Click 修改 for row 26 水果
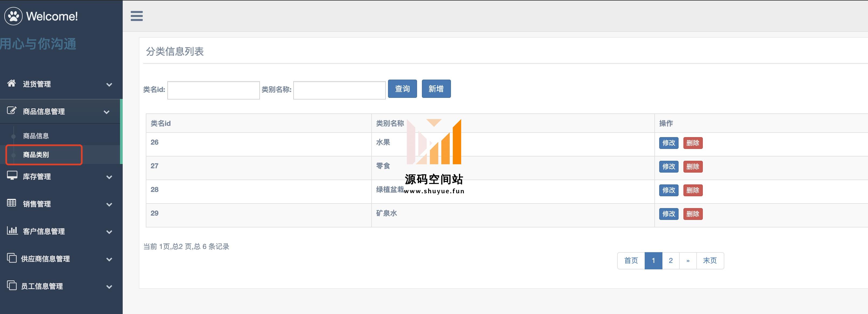Image resolution: width=868 pixels, height=314 pixels. point(669,143)
